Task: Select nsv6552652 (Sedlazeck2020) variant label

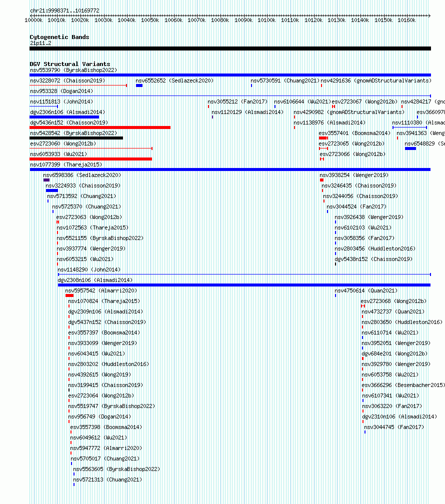Action: (x=174, y=80)
